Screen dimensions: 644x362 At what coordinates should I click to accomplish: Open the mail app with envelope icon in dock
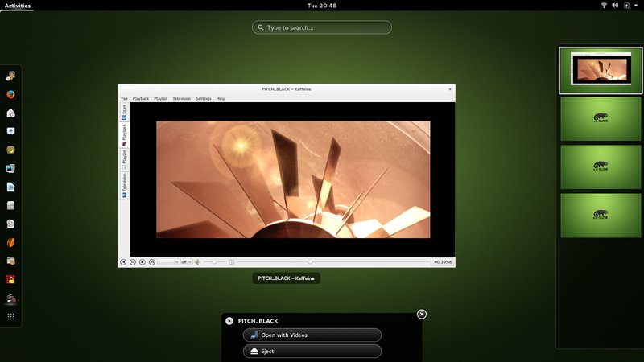coord(10,113)
